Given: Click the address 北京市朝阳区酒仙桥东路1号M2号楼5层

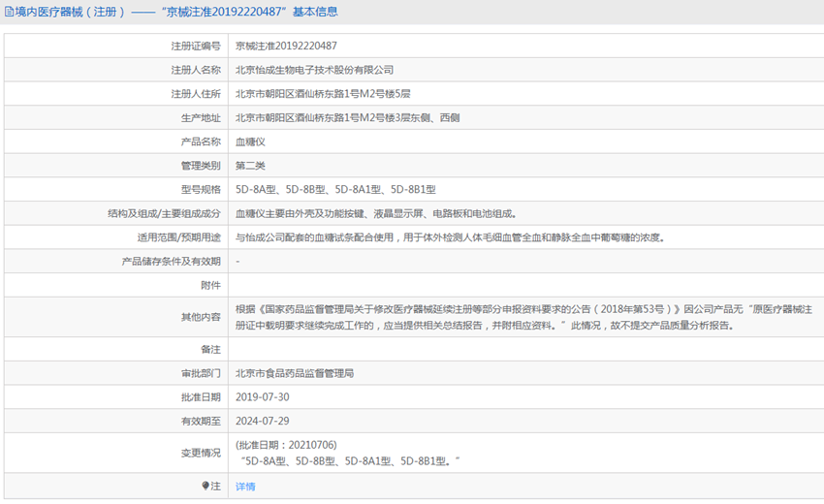Looking at the screenshot, I should point(323,94).
